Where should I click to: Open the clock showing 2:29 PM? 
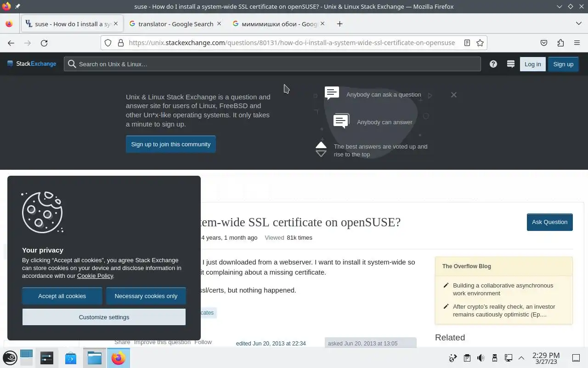click(x=546, y=358)
